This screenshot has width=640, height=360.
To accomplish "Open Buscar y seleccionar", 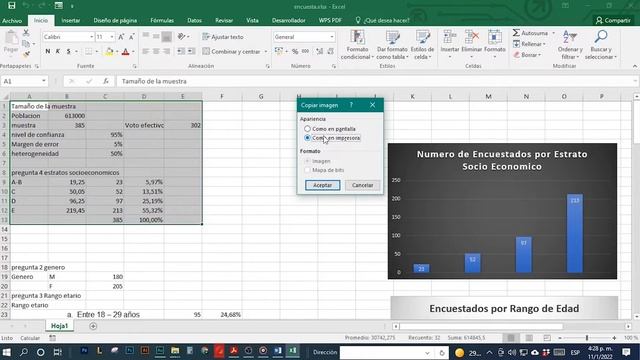I will pyautogui.click(x=601, y=45).
